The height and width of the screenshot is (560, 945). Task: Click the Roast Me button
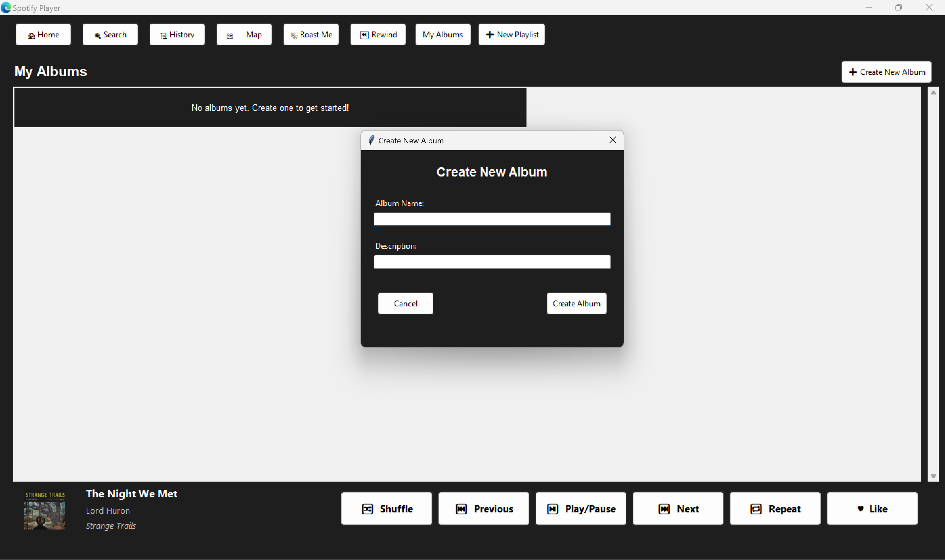coord(311,35)
